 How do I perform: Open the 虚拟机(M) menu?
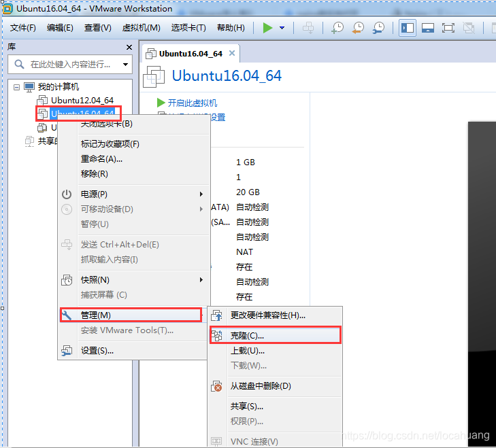pyautogui.click(x=141, y=28)
